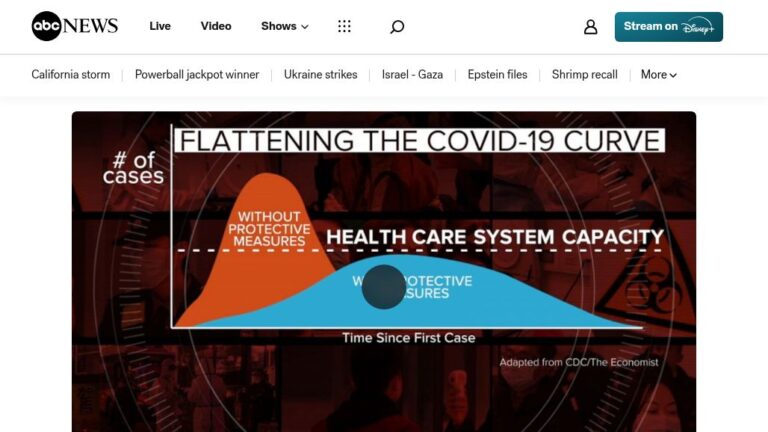Expand the Shows dropdown menu
768x432 pixels.
click(285, 26)
